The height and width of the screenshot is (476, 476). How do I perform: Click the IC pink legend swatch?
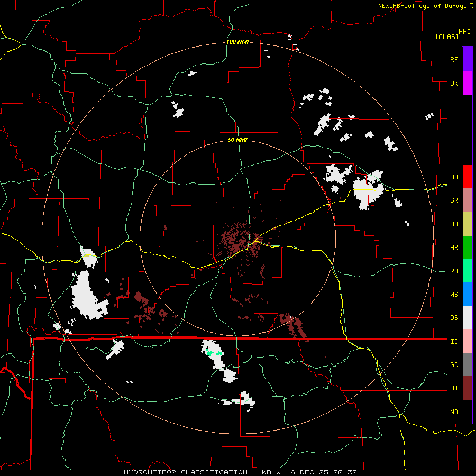tap(467, 341)
